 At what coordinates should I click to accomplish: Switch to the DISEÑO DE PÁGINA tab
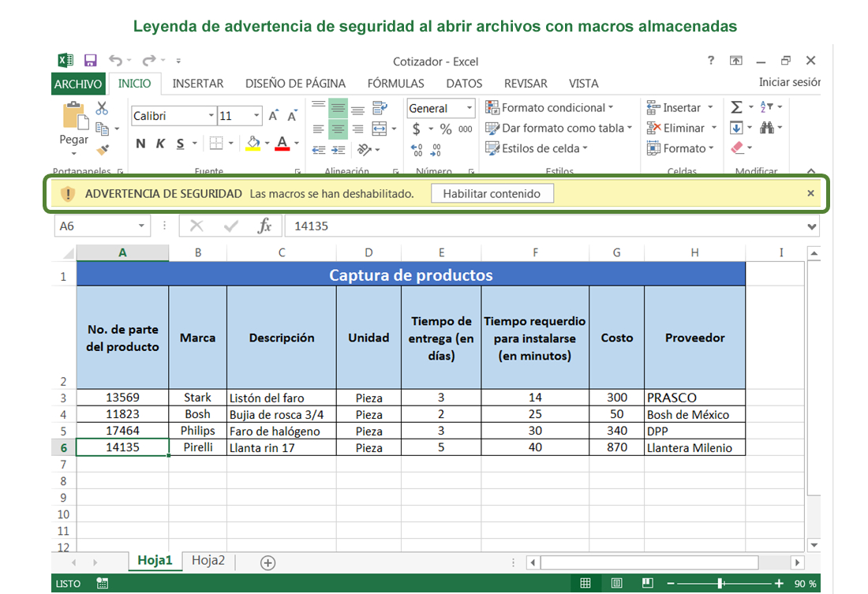pos(295,84)
